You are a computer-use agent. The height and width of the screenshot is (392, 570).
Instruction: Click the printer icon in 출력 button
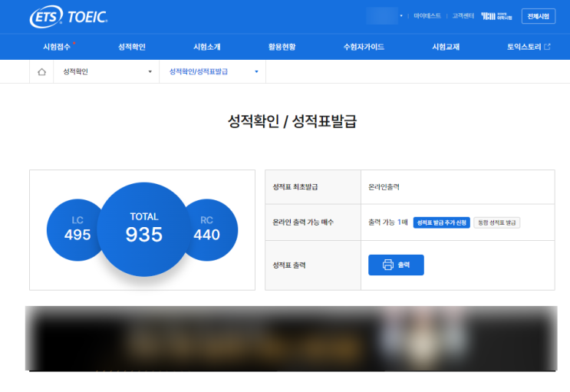pos(388,265)
